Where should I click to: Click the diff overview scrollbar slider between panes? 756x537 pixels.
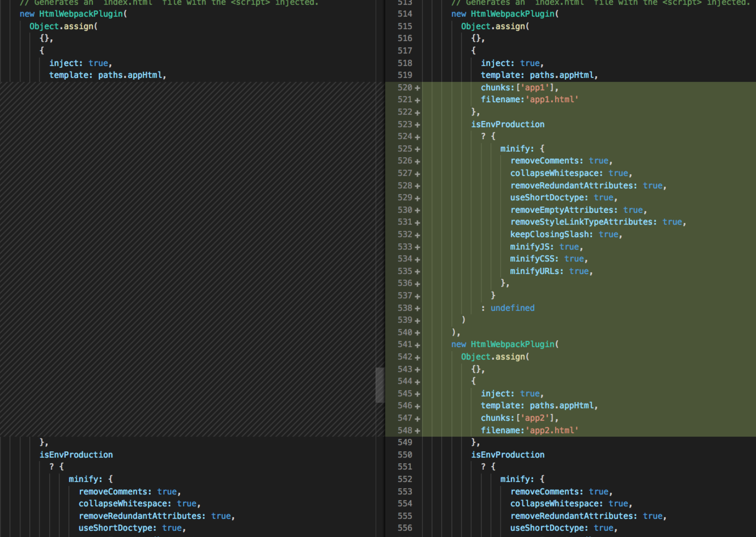pyautogui.click(x=380, y=385)
